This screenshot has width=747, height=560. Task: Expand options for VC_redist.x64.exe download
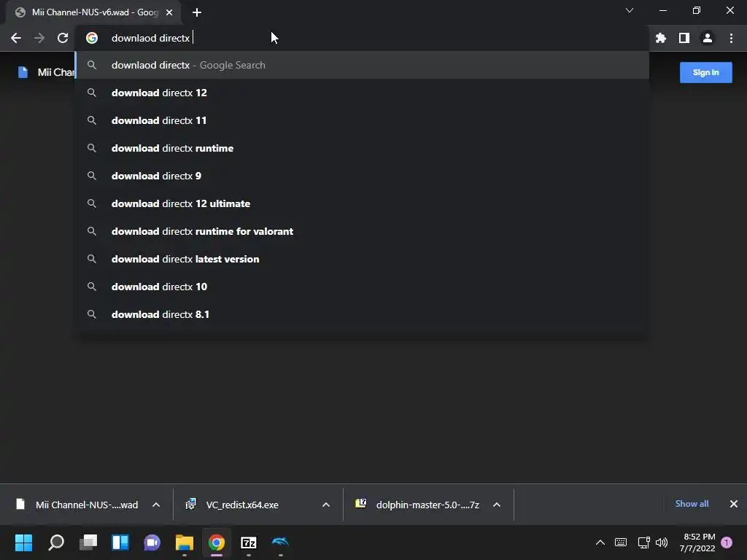coord(326,505)
